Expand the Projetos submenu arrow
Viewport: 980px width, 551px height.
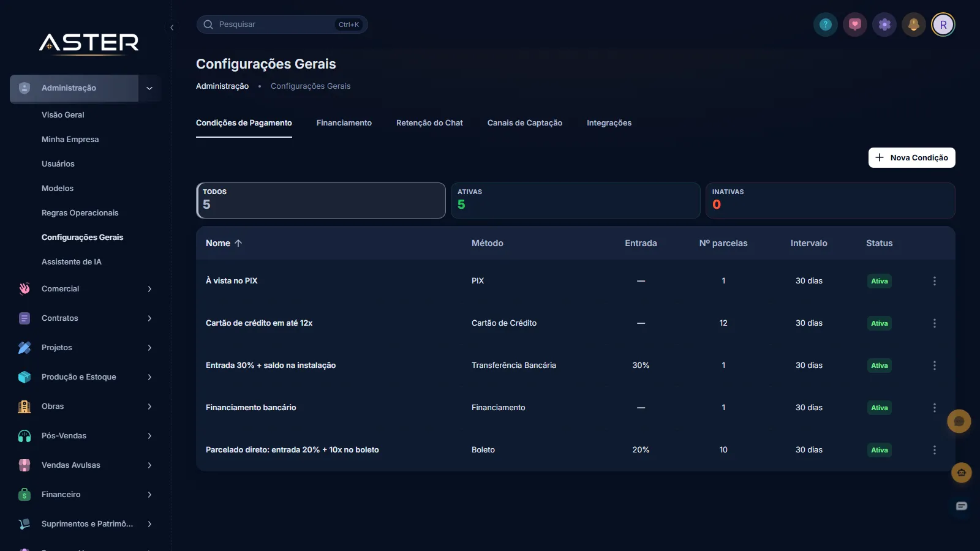click(x=149, y=348)
